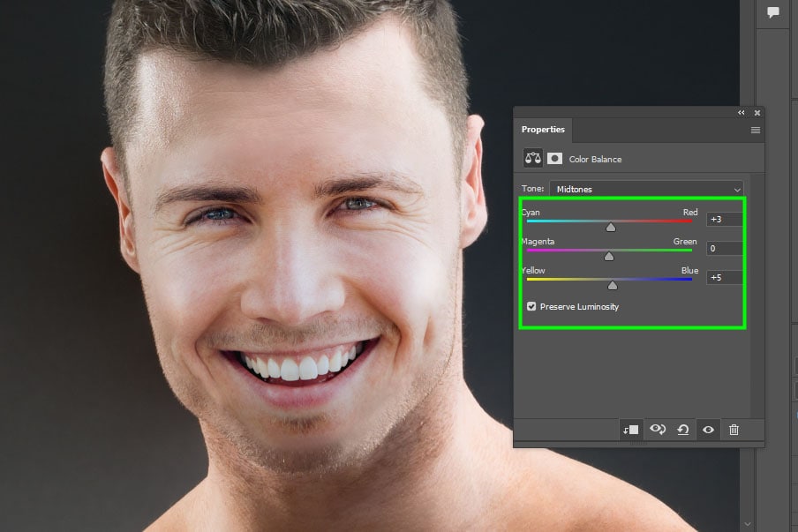The image size is (798, 532).
Task: Collapse Properties panel double-arrow
Action: 741,112
